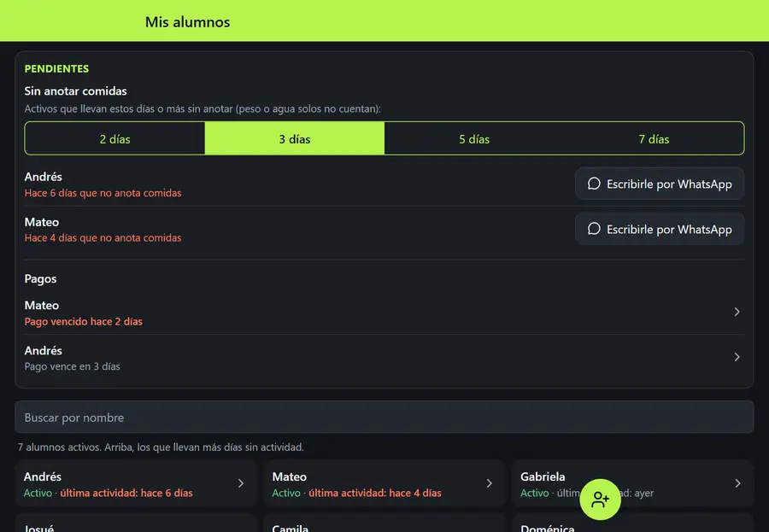Click the Gabriela name on her card
Screen dimensions: 769x532
[543, 476]
